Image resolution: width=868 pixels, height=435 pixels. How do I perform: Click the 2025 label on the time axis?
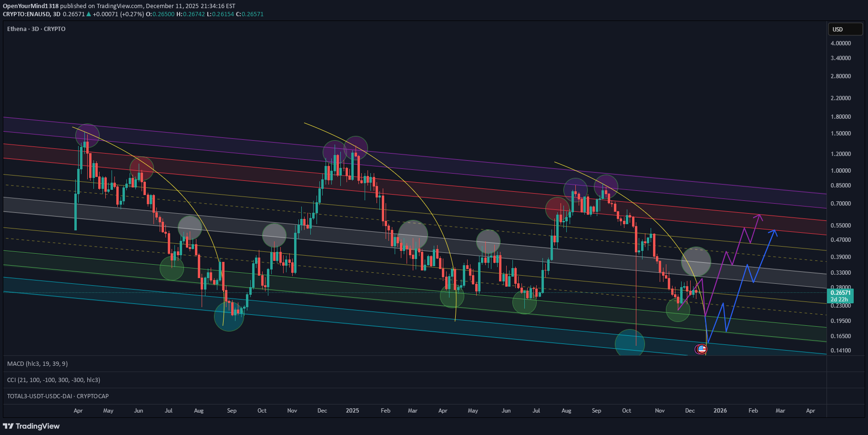point(352,411)
